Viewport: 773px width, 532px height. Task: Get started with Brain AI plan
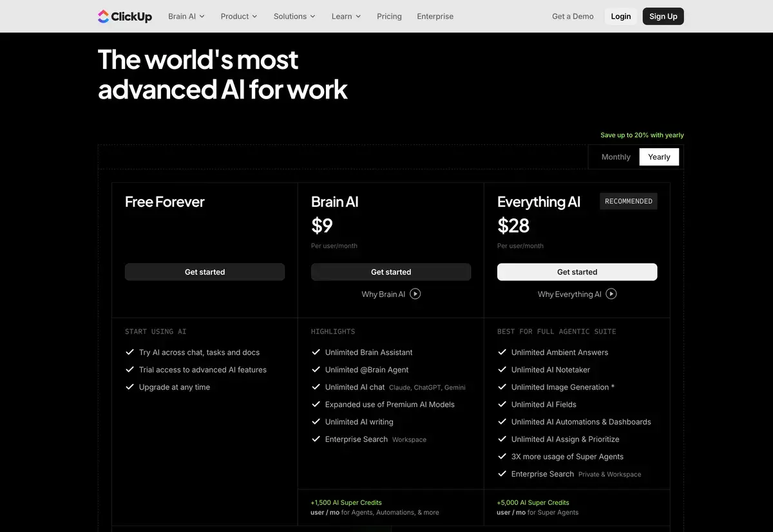coord(391,272)
